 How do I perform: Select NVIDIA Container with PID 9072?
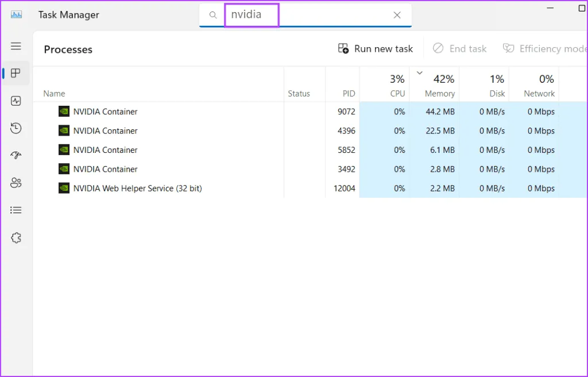[x=105, y=111]
